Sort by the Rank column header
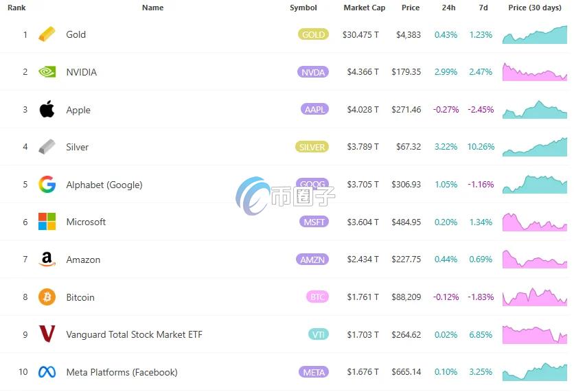Viewport: 574px width, 392px height. click(16, 8)
